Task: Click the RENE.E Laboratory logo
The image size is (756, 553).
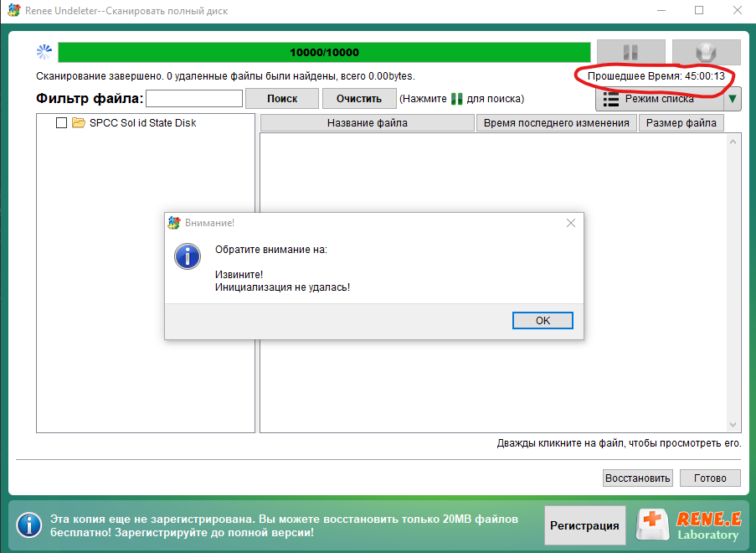Action: [x=689, y=525]
